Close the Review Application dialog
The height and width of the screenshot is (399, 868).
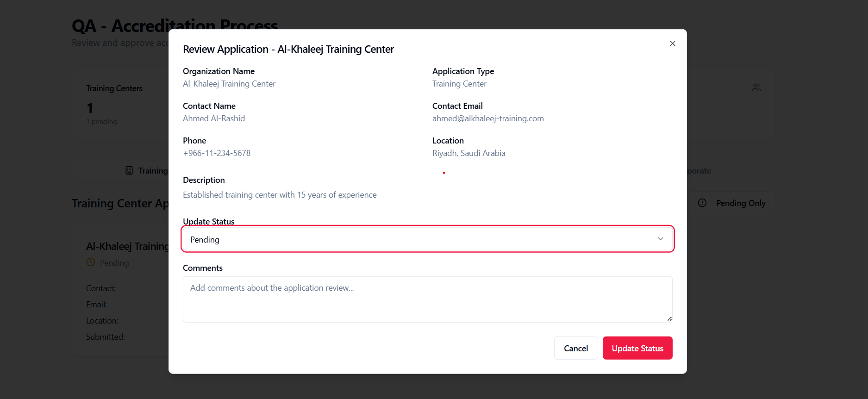tap(672, 44)
